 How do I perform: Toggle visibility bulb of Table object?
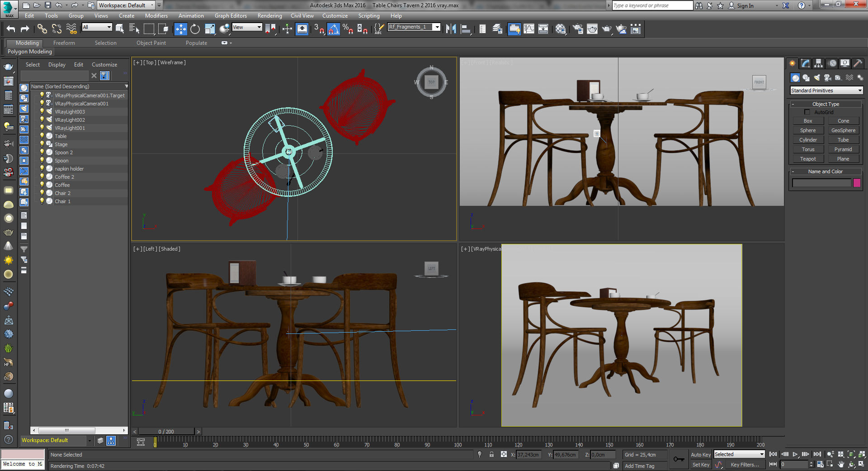point(42,136)
